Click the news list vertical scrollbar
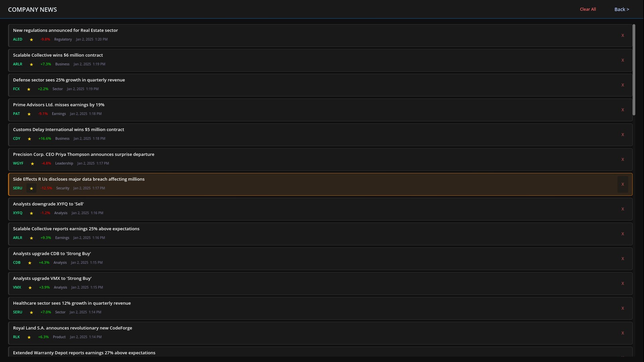 (634, 70)
